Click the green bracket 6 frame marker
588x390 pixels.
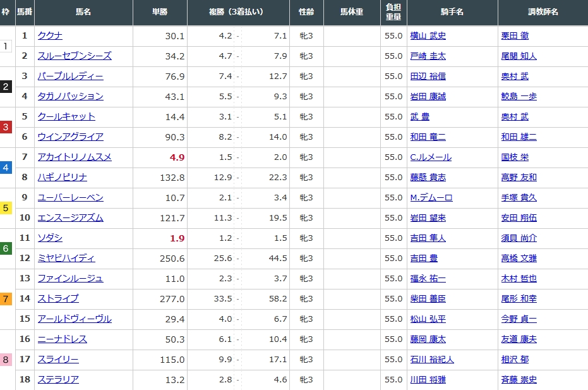point(6,248)
